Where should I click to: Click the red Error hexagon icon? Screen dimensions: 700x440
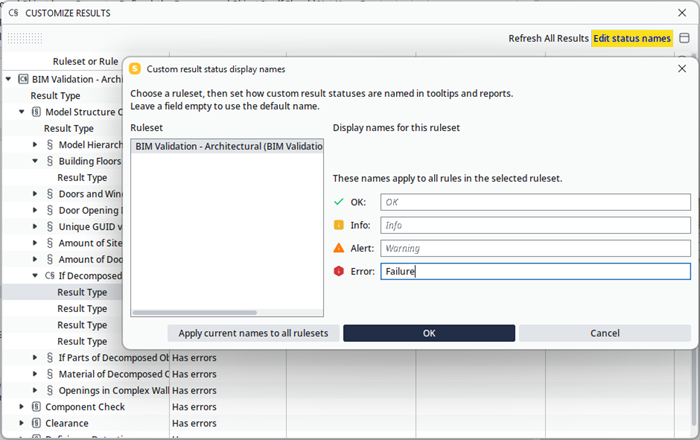click(x=339, y=271)
